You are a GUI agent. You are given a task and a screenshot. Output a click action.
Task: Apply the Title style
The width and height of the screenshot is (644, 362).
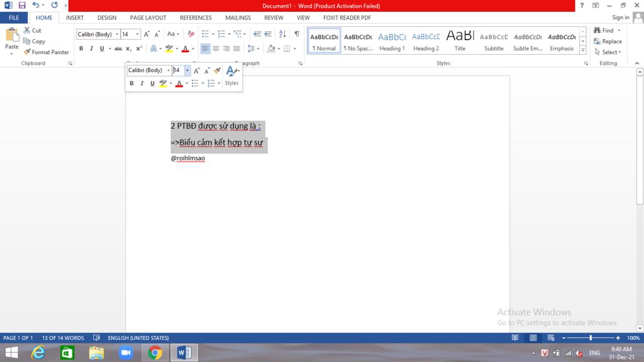(460, 41)
